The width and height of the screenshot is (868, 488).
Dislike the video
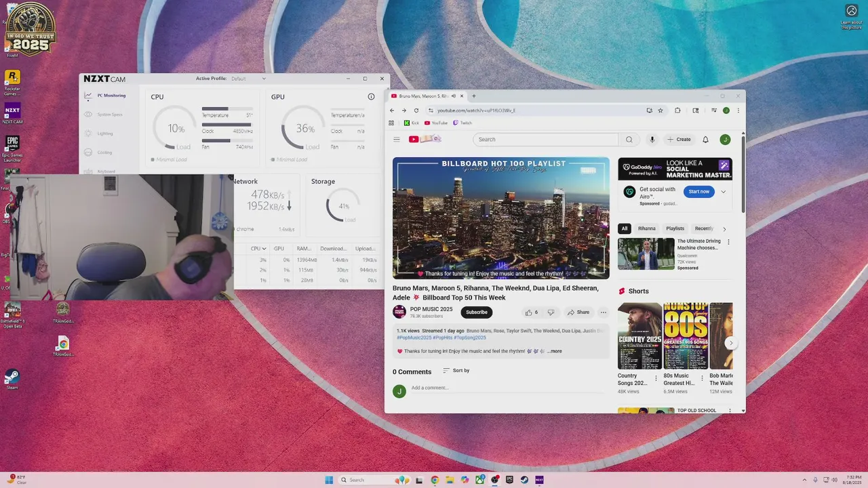[551, 312]
